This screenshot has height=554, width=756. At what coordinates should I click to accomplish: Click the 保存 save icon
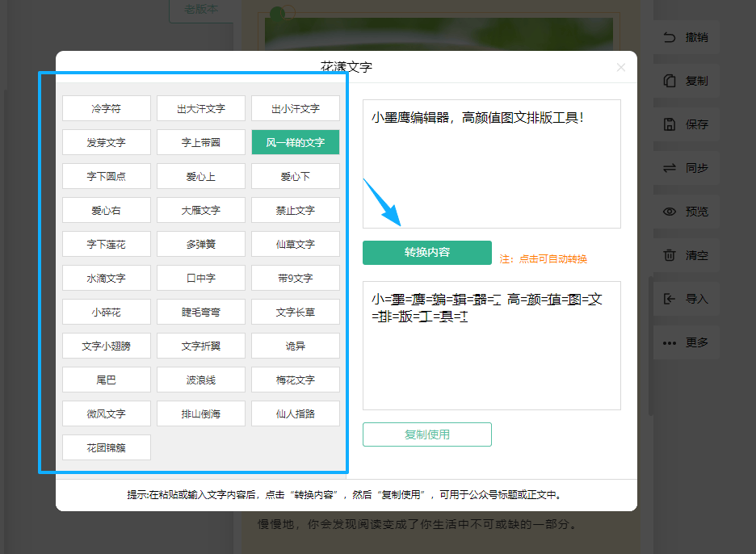pos(669,124)
